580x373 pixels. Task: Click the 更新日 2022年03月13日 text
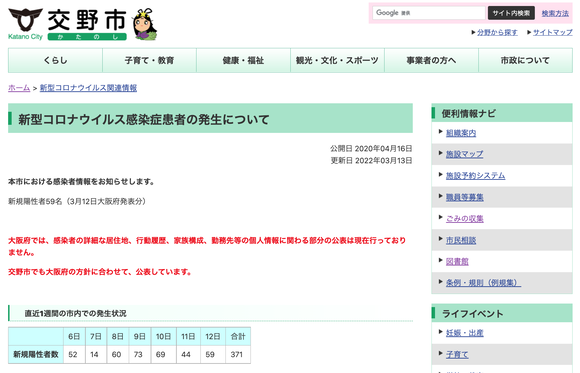coord(371,161)
